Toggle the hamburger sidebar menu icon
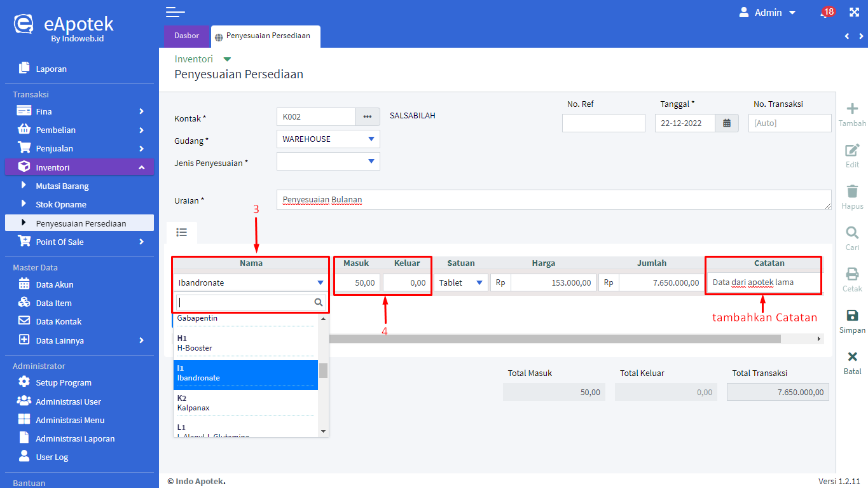The width and height of the screenshot is (868, 488). pos(175,12)
